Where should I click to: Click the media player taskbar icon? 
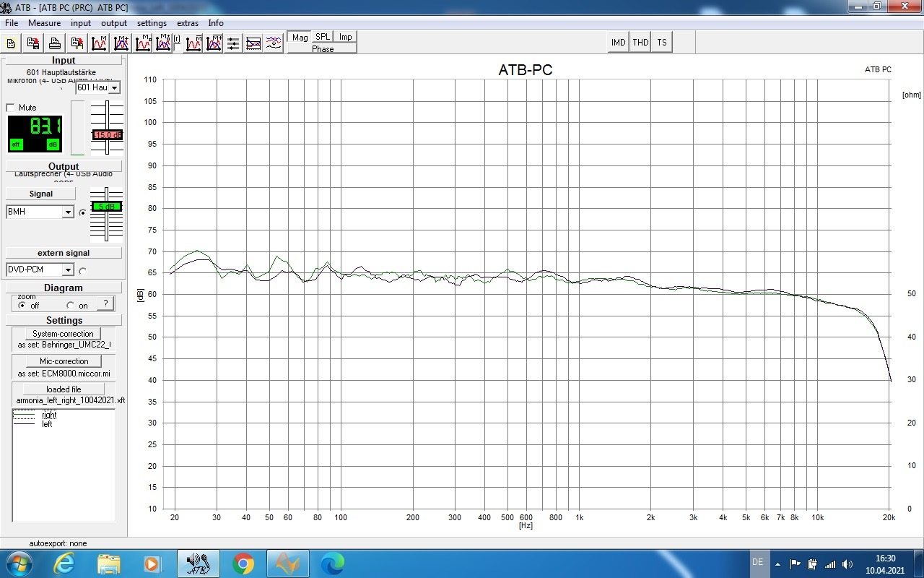click(x=153, y=564)
